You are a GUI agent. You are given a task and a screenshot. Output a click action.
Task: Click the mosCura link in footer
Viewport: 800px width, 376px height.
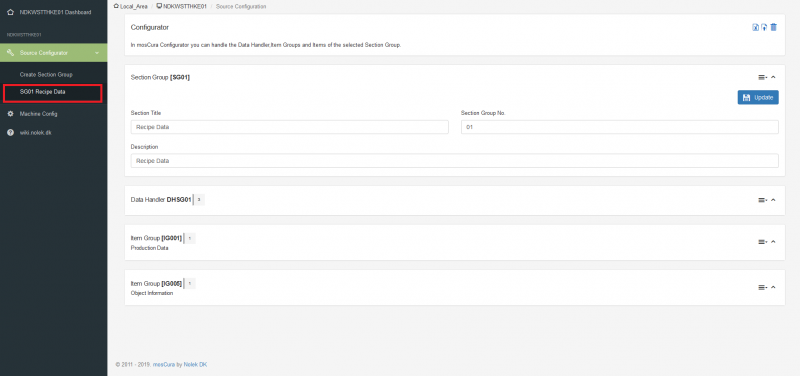(x=164, y=365)
